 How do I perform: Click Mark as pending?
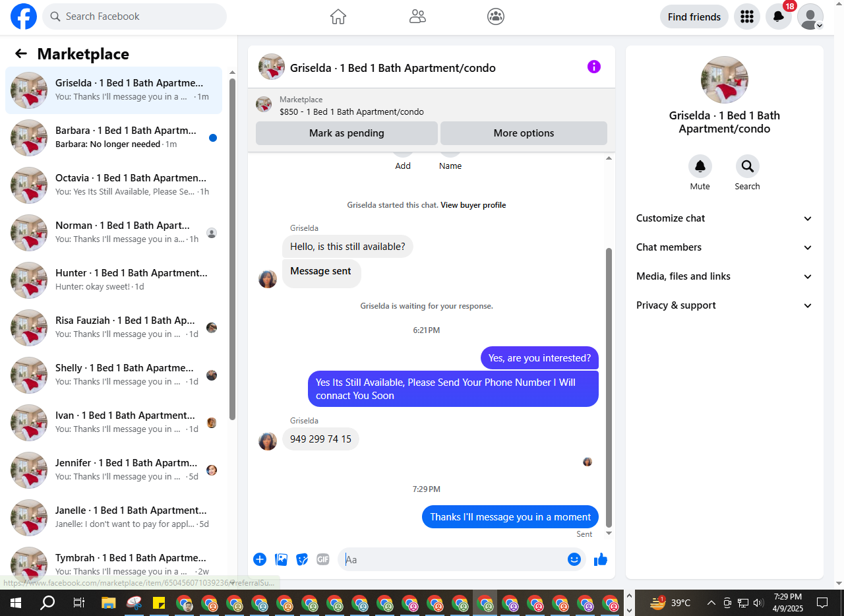pos(347,133)
